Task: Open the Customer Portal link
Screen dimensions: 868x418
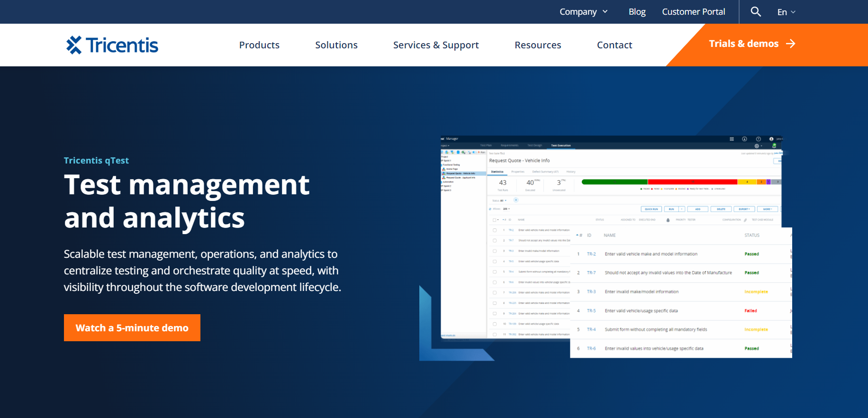Action: (694, 12)
